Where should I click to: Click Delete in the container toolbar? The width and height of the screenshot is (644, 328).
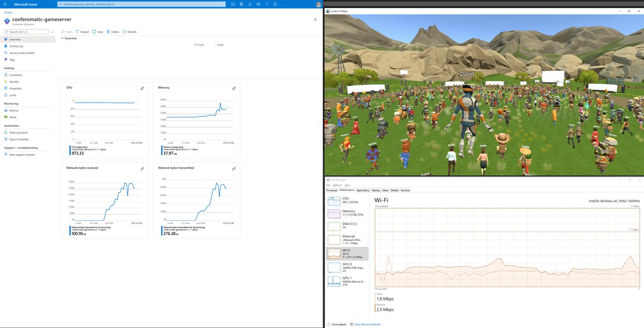coord(113,32)
